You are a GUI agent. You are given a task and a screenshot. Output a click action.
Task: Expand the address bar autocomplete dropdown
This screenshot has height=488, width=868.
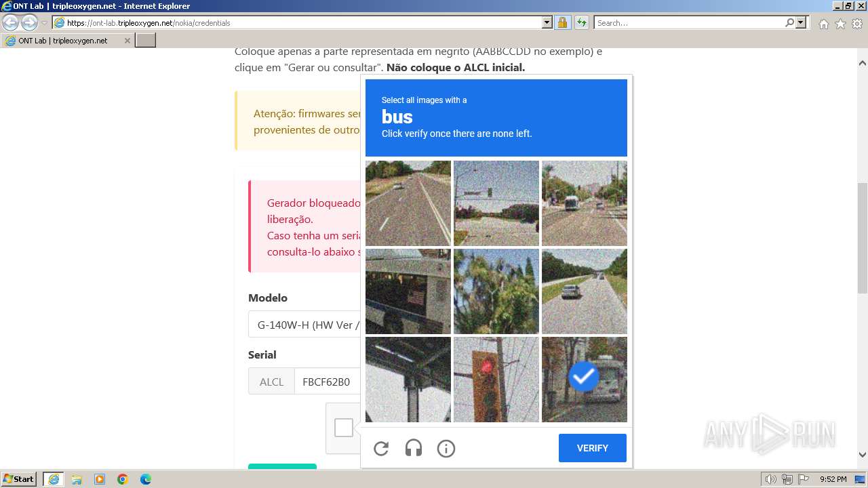[x=547, y=22]
